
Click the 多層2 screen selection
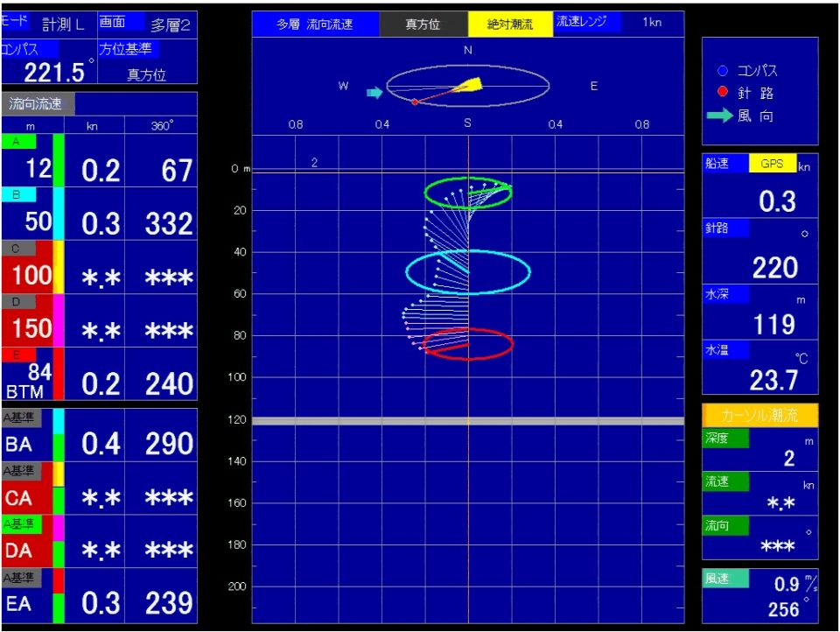[171, 25]
